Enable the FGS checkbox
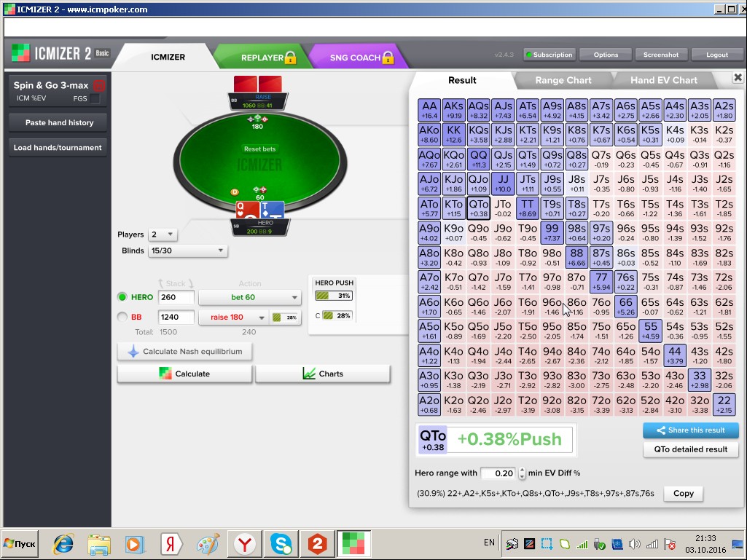The width and height of the screenshot is (747, 560). tap(95, 98)
